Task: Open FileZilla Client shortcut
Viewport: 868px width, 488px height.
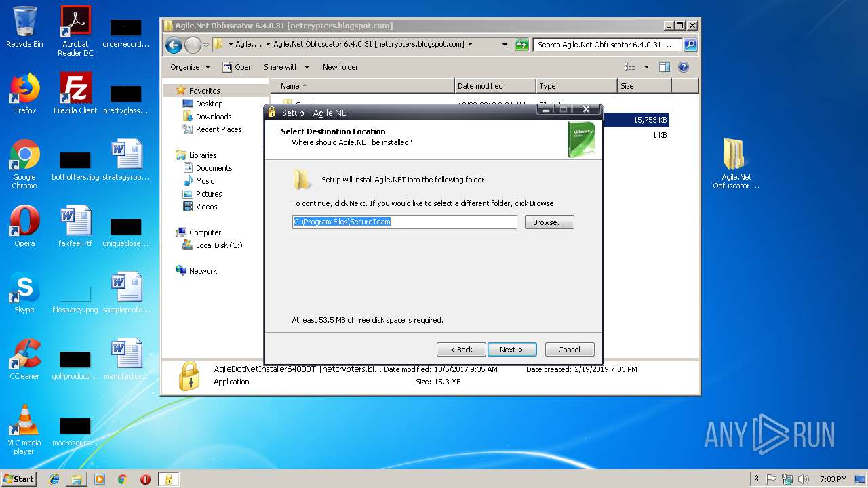Action: point(75,94)
